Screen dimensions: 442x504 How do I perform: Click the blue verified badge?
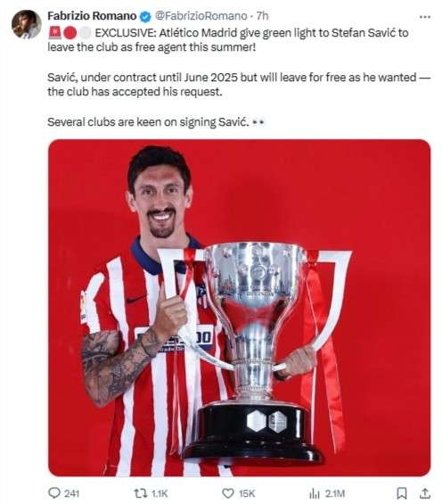point(146,16)
